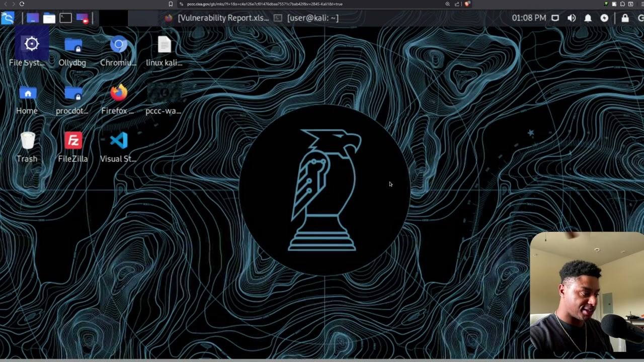Click the show desktop panel icon
The width and height of the screenshot is (644, 362).
(x=32, y=18)
